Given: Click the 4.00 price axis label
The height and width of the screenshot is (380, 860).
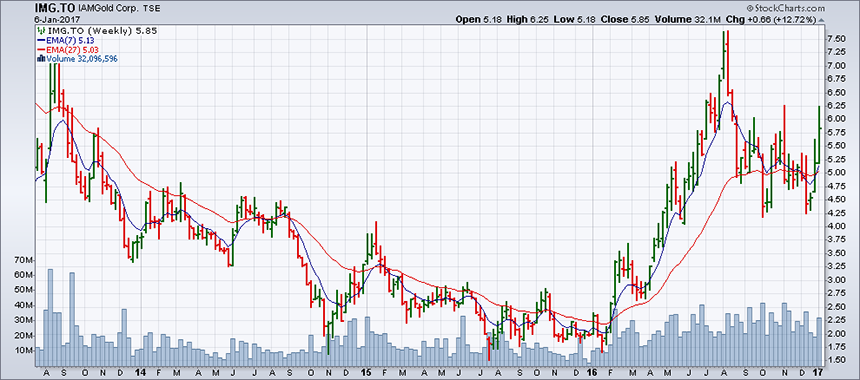Looking at the screenshot, I should click(837, 226).
